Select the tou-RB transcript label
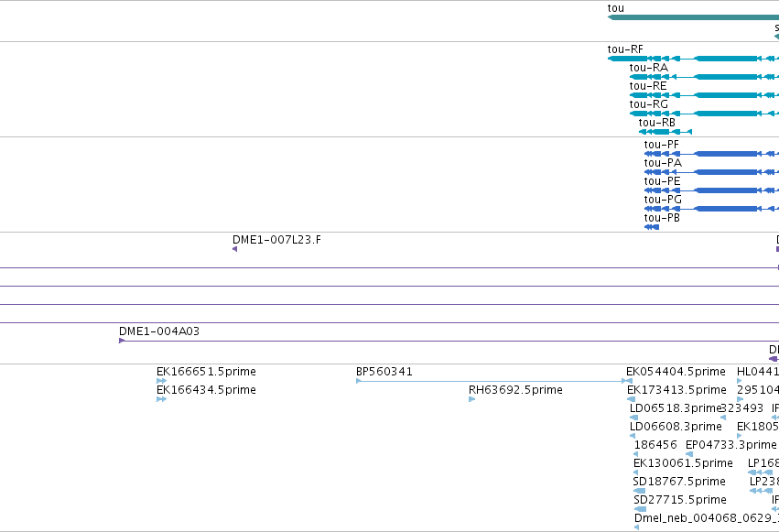779x532 pixels. [x=656, y=123]
